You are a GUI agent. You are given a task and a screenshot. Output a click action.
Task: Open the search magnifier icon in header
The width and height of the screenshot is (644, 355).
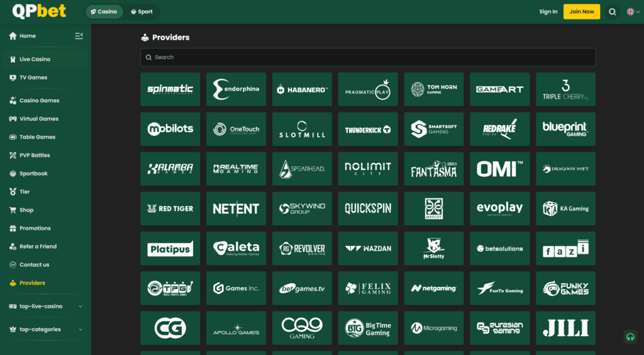click(x=613, y=11)
